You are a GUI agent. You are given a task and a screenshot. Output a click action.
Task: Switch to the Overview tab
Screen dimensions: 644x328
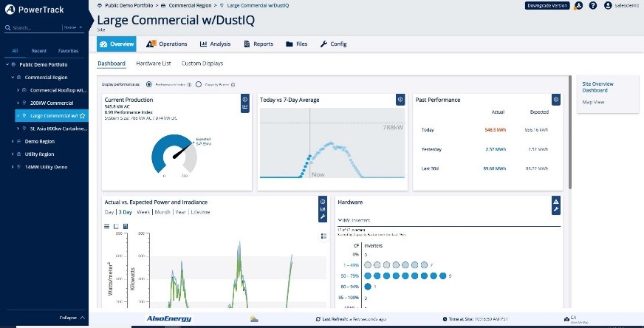[117, 44]
